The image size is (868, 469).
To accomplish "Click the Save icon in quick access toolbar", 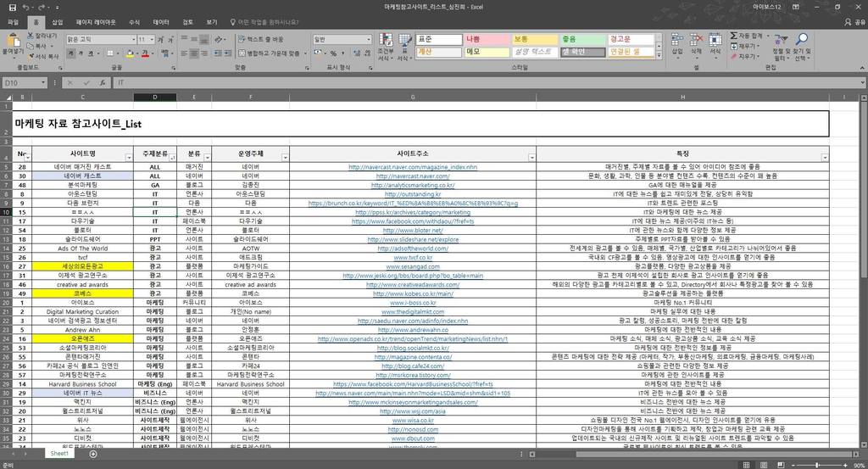I will 12,7.
